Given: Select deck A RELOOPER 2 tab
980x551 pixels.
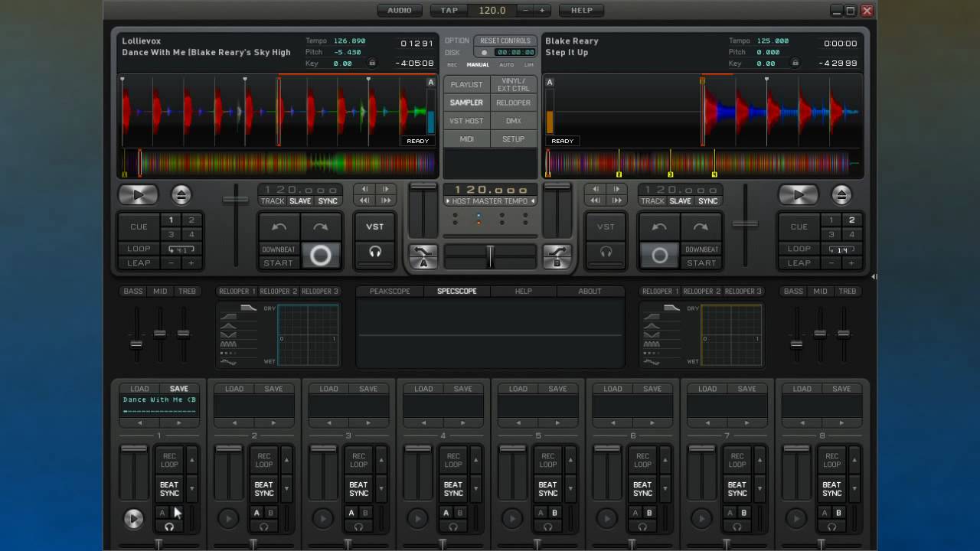Looking at the screenshot, I should pos(279,291).
